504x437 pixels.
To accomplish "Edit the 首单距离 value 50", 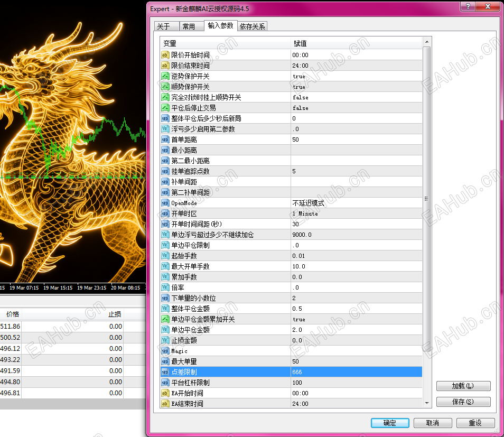I will coord(357,140).
